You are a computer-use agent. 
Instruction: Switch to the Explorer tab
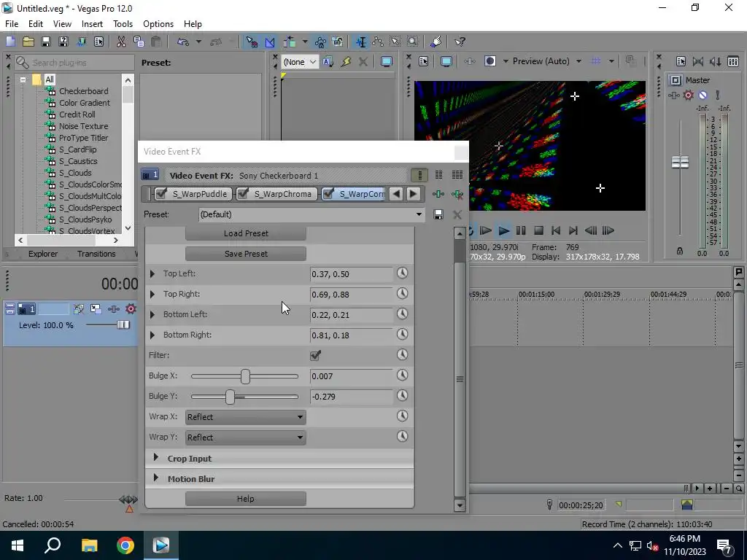[43, 254]
